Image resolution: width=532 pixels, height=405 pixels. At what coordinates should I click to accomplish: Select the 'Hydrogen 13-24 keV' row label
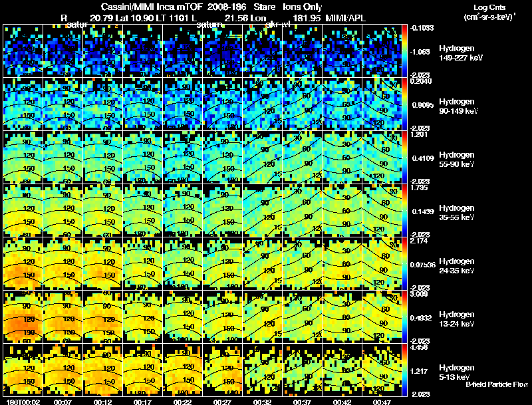point(457,319)
